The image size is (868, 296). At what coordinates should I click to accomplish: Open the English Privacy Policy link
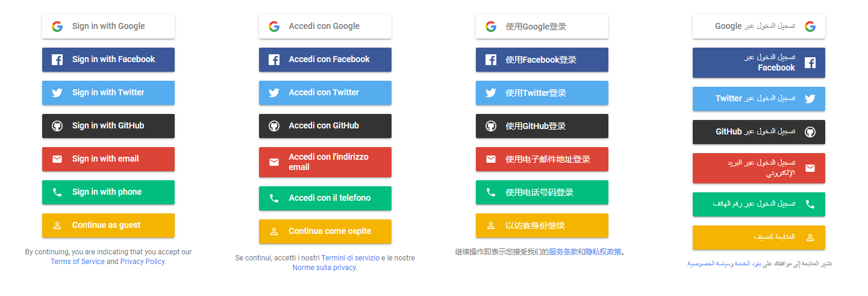coord(142,262)
